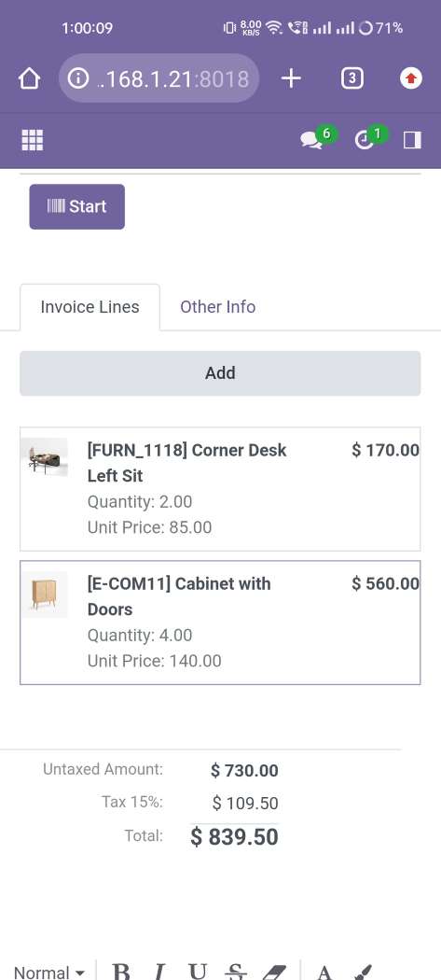Screen dimensions: 441x980
Task: Add a new invoice line
Action: click(220, 373)
